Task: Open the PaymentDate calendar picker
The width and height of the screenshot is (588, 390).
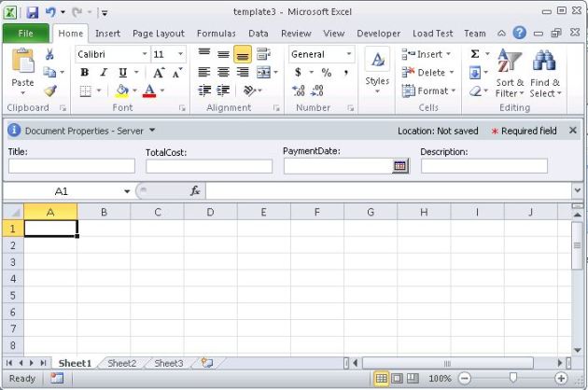Action: [400, 166]
